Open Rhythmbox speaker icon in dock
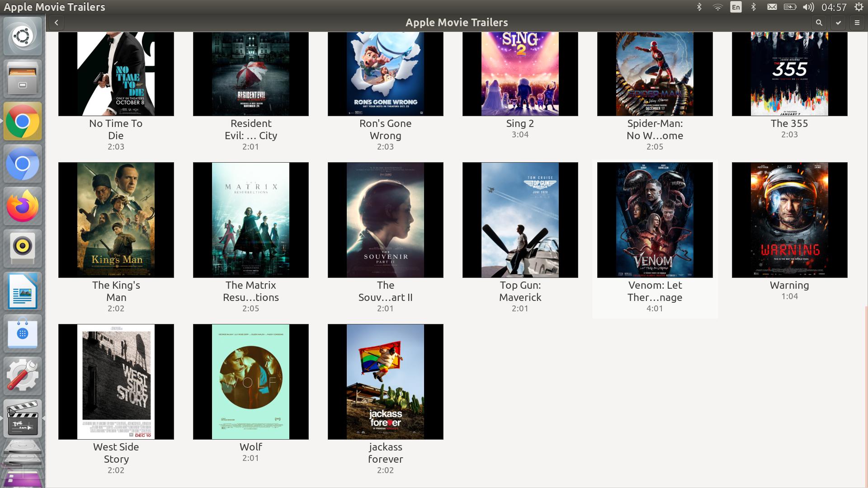The width and height of the screenshot is (868, 488). click(x=23, y=248)
